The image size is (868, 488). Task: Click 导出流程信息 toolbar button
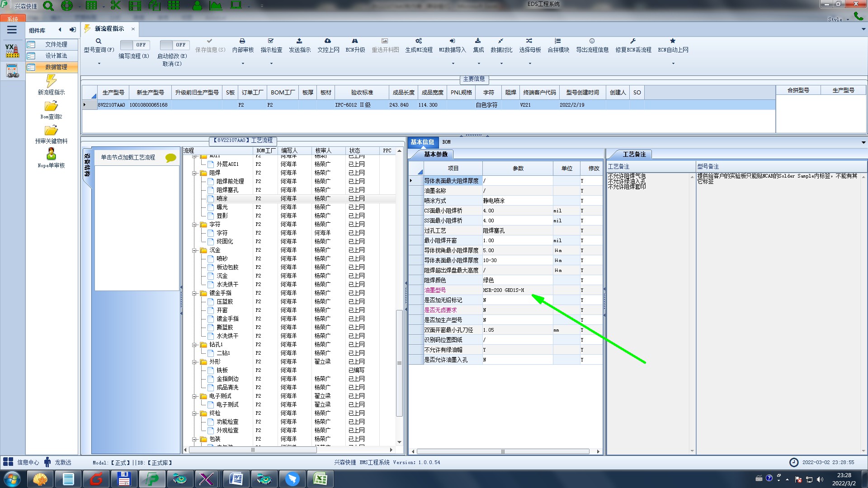point(592,45)
